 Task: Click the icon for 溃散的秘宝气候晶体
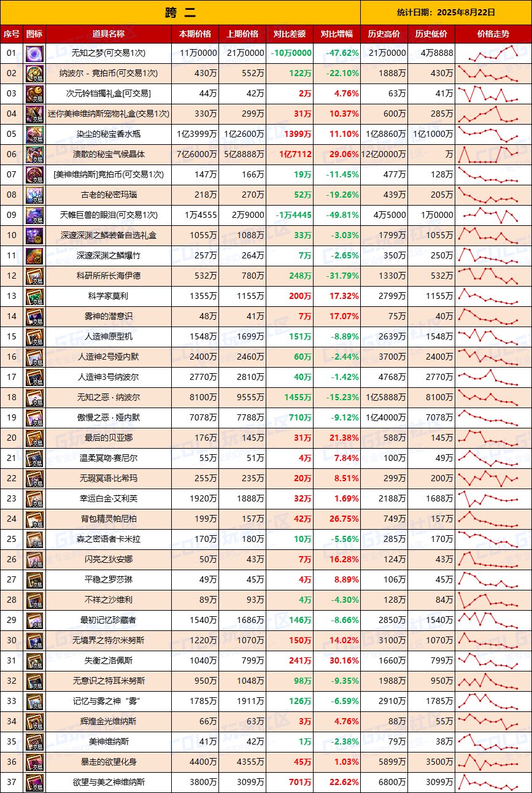(x=34, y=155)
